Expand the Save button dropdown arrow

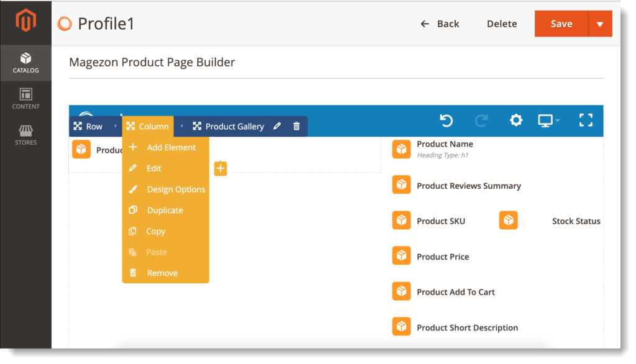tap(600, 24)
